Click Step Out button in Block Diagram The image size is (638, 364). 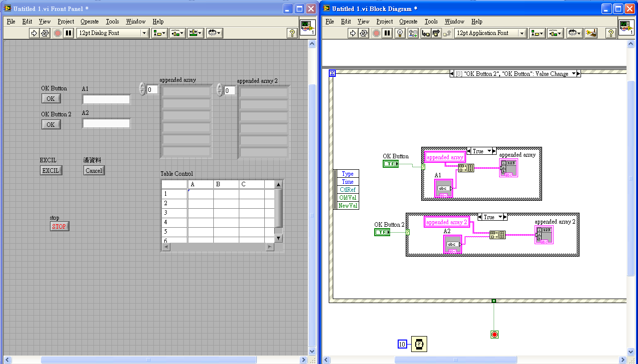pos(447,33)
